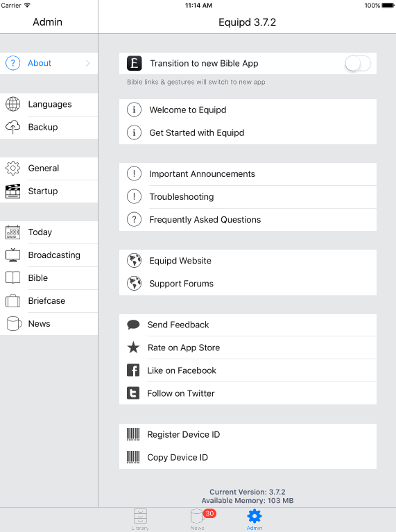Expand the About row chevron
396x532 pixels.
(88, 63)
